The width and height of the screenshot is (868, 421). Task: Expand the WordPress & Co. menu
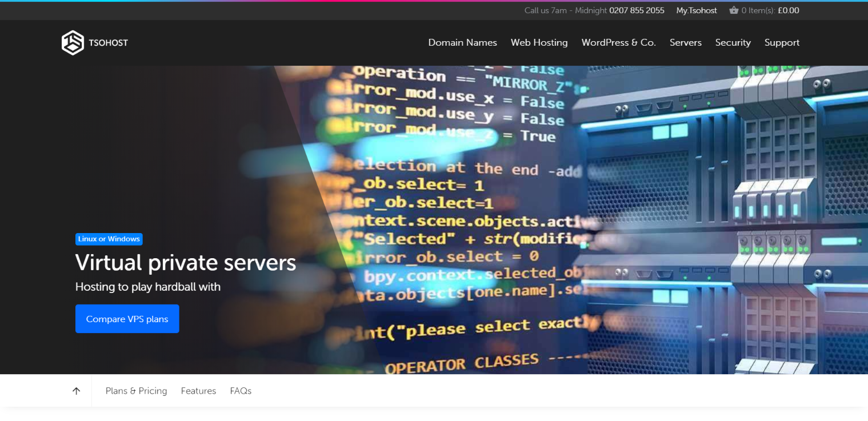point(618,43)
